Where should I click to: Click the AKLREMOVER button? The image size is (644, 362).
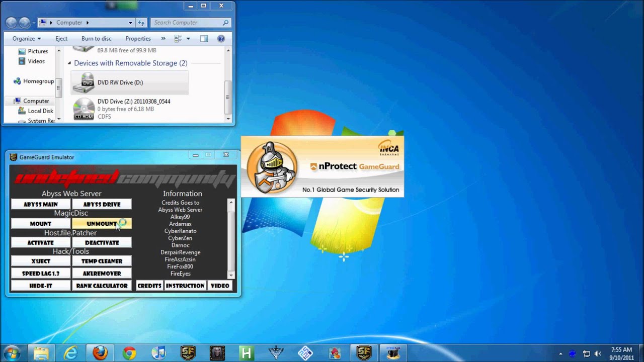point(102,274)
